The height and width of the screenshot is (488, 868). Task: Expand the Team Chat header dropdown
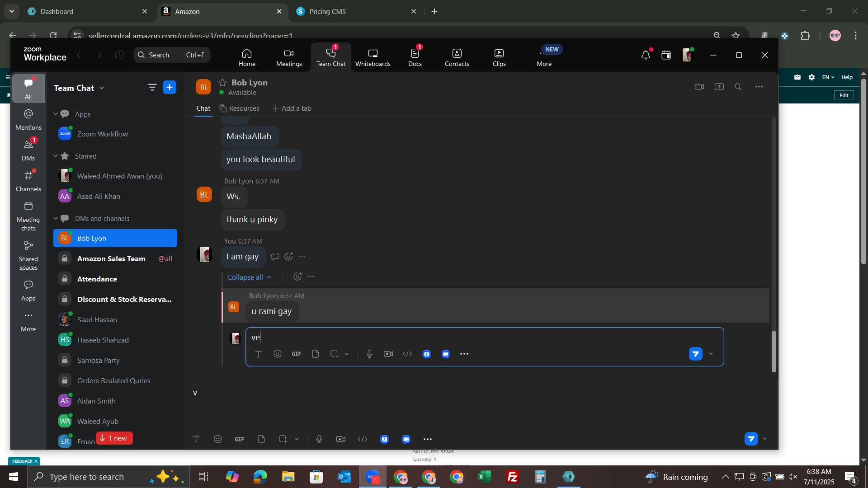(x=102, y=88)
